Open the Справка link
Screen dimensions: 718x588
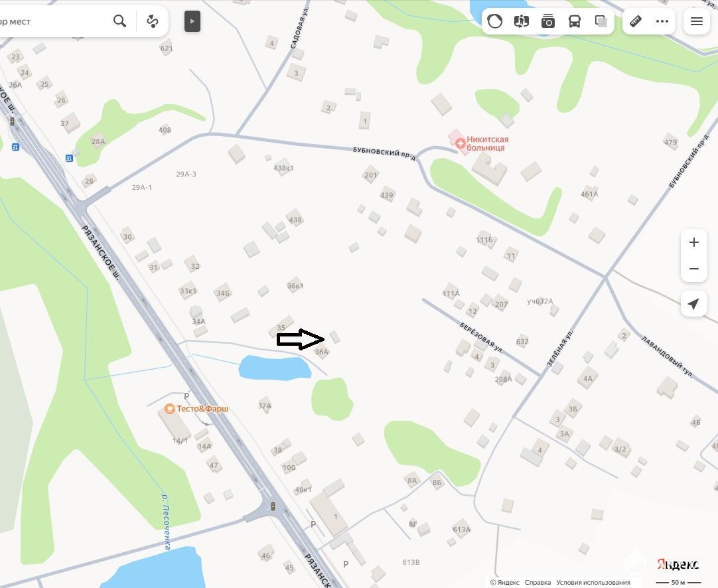(538, 583)
